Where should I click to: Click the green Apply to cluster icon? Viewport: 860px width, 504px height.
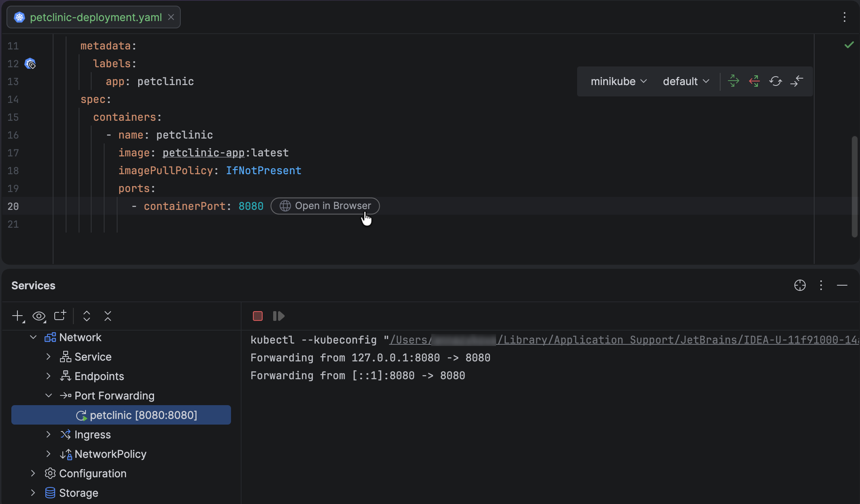coord(734,81)
